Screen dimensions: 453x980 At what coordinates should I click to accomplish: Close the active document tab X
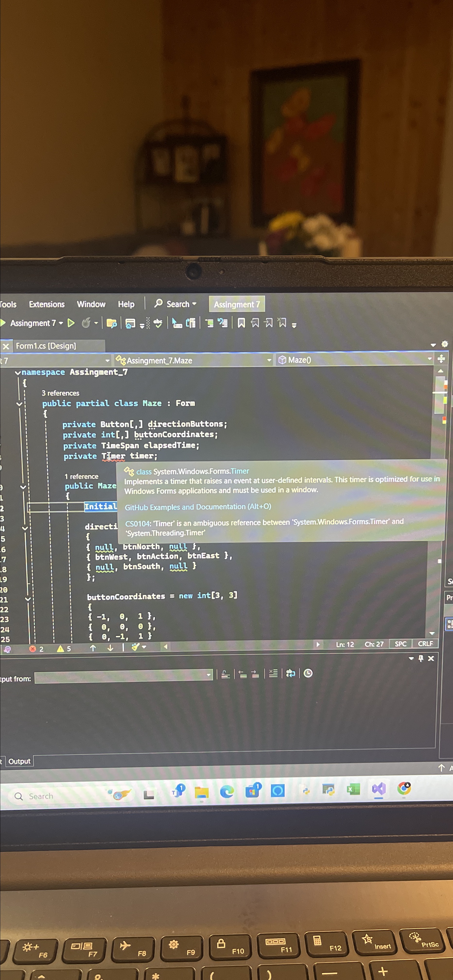click(x=6, y=346)
